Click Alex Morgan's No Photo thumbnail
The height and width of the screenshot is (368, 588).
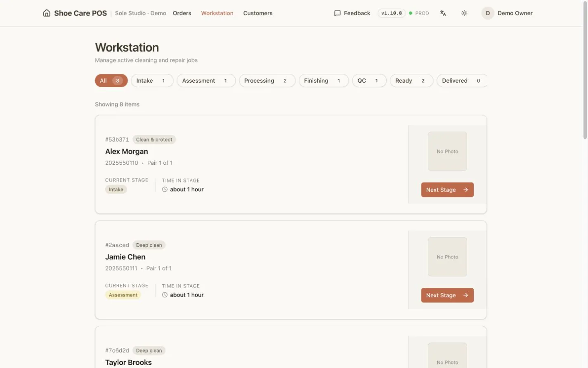point(447,152)
